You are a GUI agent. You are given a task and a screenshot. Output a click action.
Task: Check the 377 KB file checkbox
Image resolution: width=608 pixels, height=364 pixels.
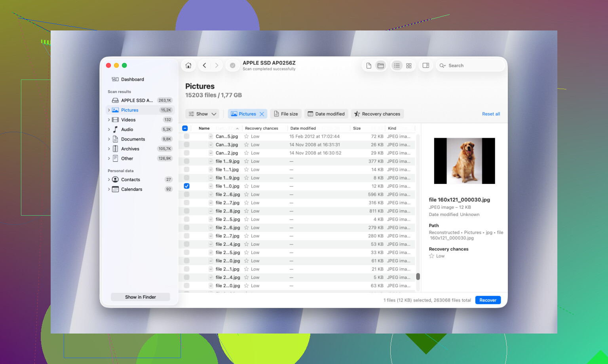point(186,161)
